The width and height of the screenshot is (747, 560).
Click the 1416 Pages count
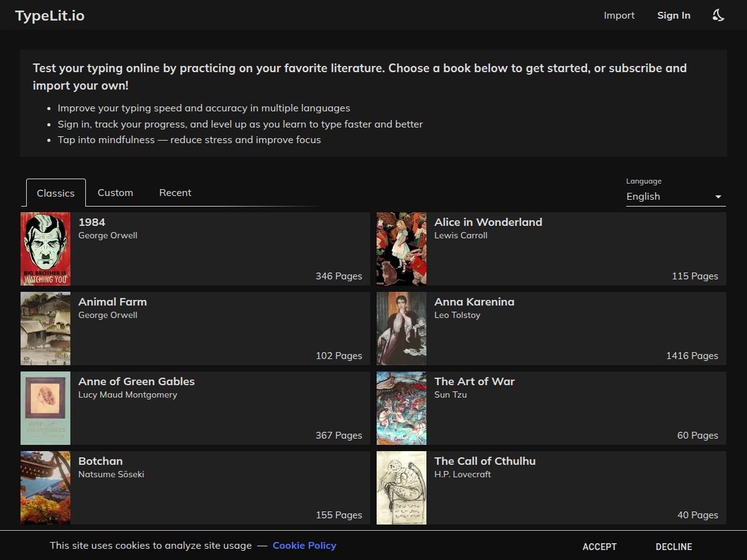click(x=692, y=356)
